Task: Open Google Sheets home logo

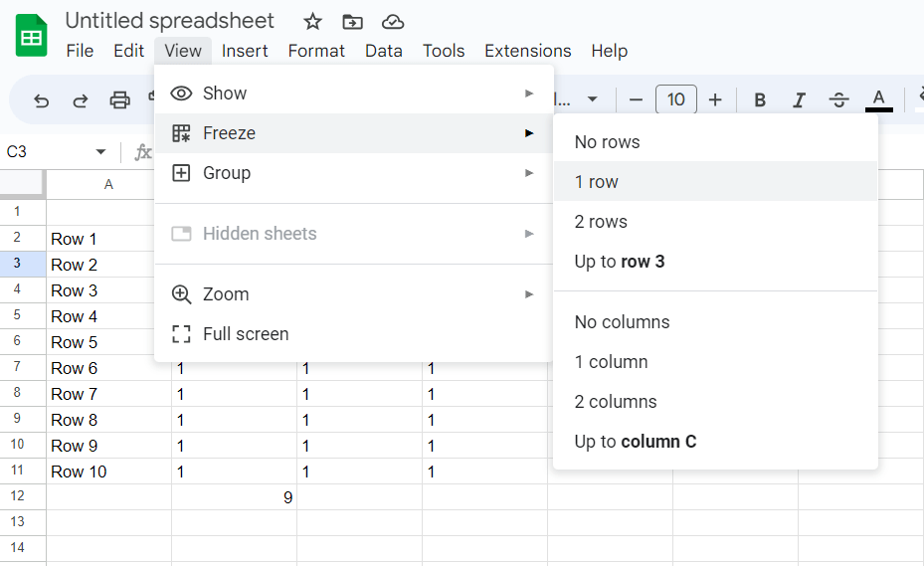Action: (x=32, y=36)
